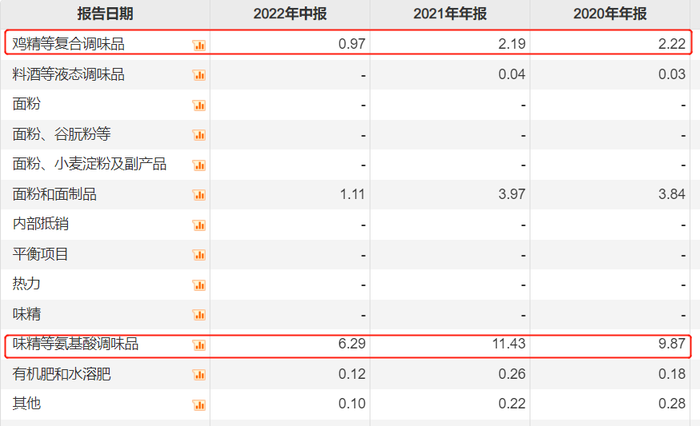Show chart for 有机肥和水溶肥 row
The width and height of the screenshot is (700, 426).
pos(199,375)
